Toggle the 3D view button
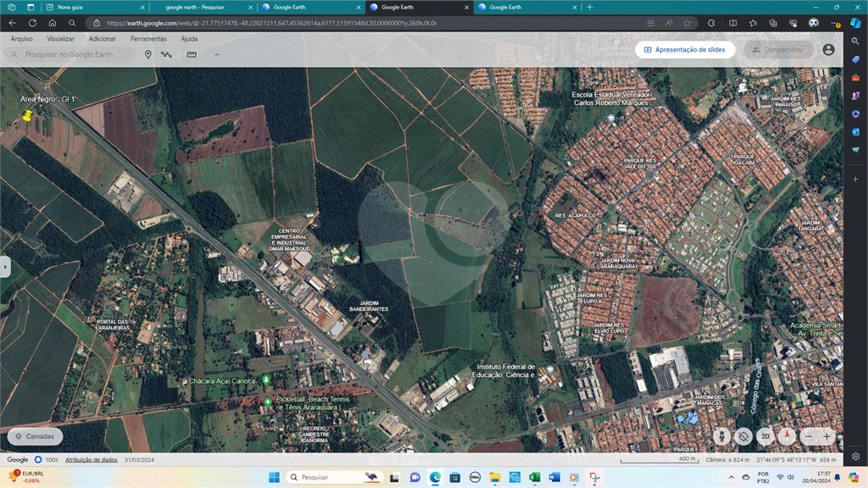Screen dimensions: 868x488 pos(765,436)
